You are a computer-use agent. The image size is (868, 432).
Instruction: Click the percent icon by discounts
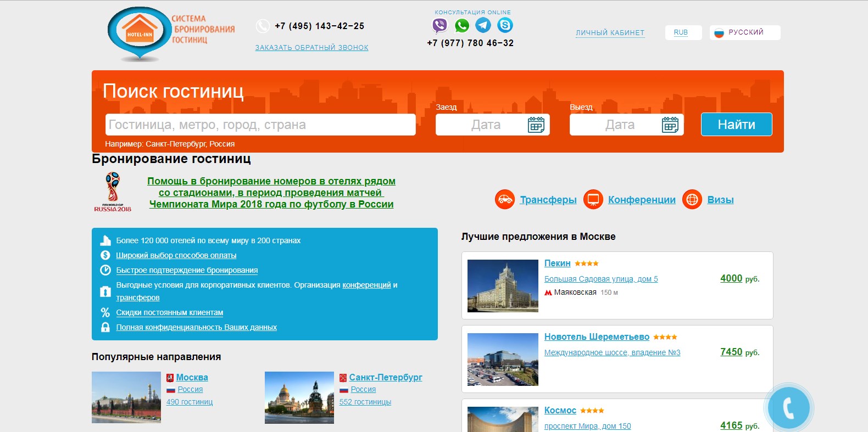(105, 312)
